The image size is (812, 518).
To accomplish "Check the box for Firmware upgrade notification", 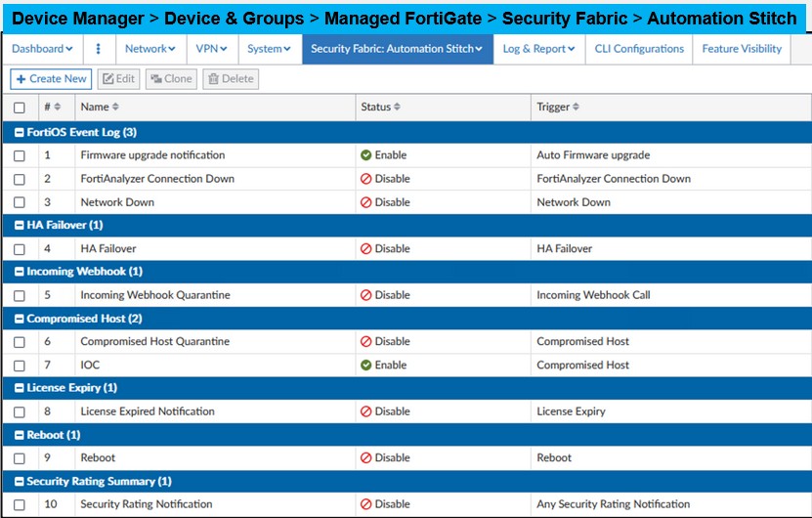I will (x=20, y=155).
